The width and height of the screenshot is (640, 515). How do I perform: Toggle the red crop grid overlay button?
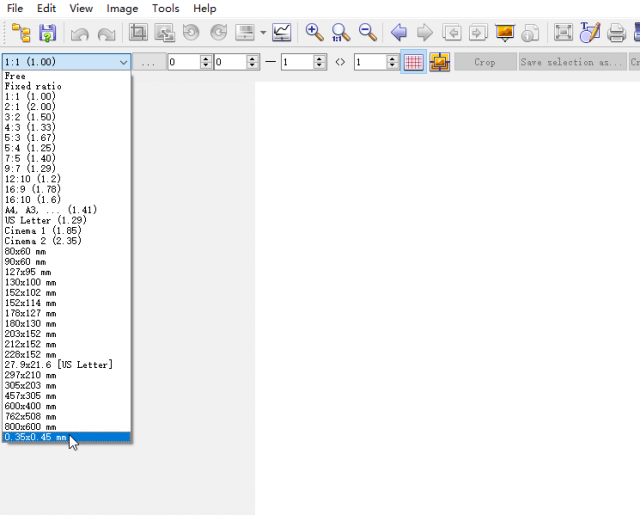(x=413, y=62)
